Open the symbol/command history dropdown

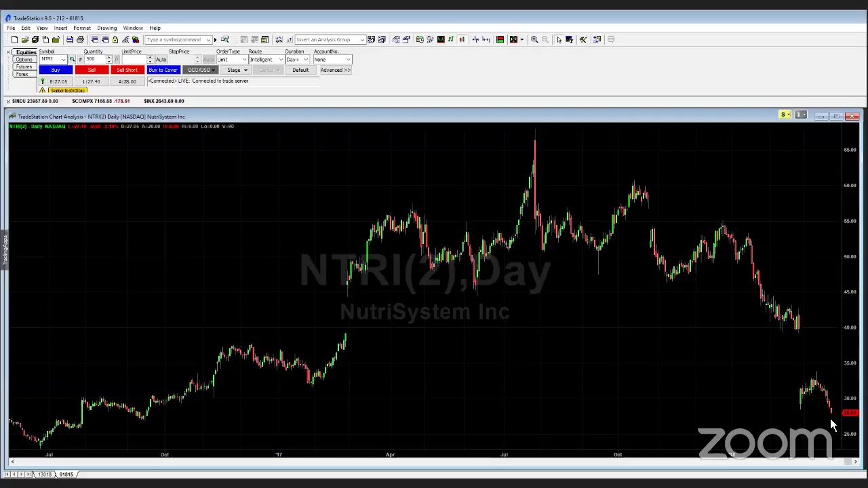pos(208,39)
